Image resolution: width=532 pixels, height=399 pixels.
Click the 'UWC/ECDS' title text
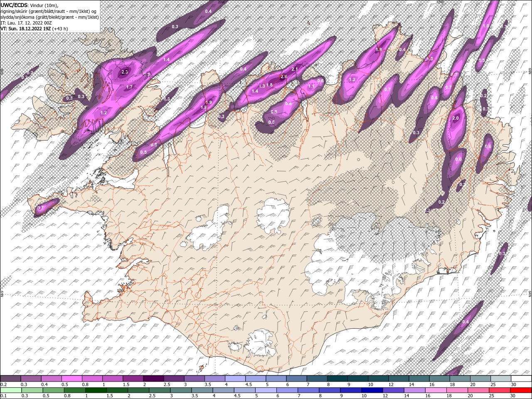pos(14,5)
